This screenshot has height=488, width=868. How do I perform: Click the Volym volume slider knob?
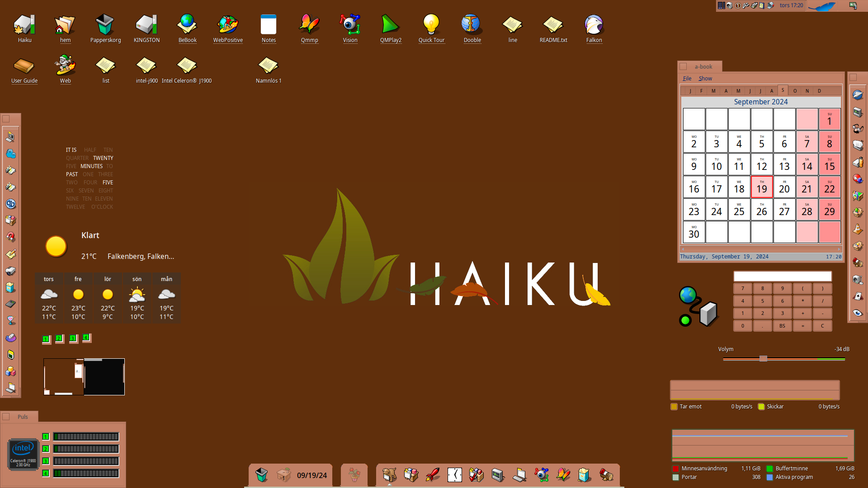click(763, 359)
